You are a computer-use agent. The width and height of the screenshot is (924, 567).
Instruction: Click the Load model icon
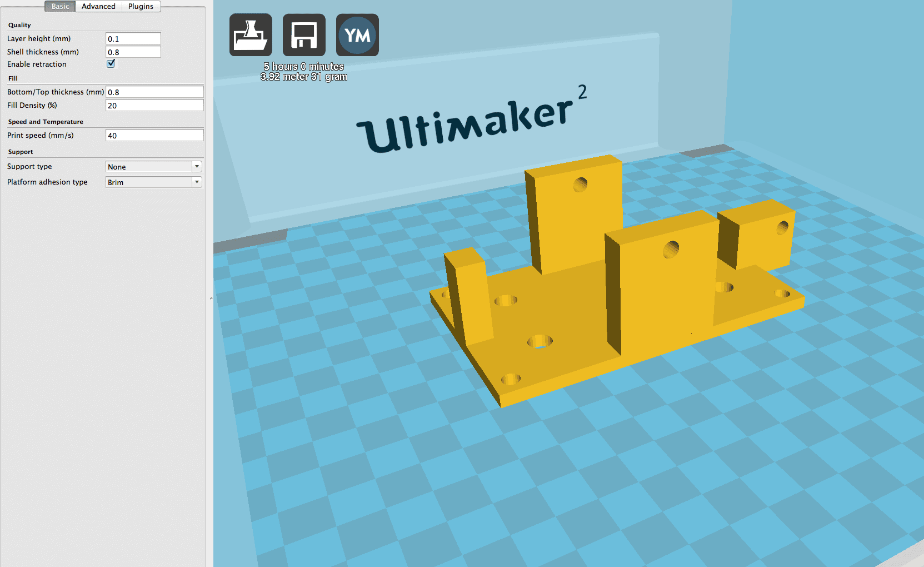251,35
